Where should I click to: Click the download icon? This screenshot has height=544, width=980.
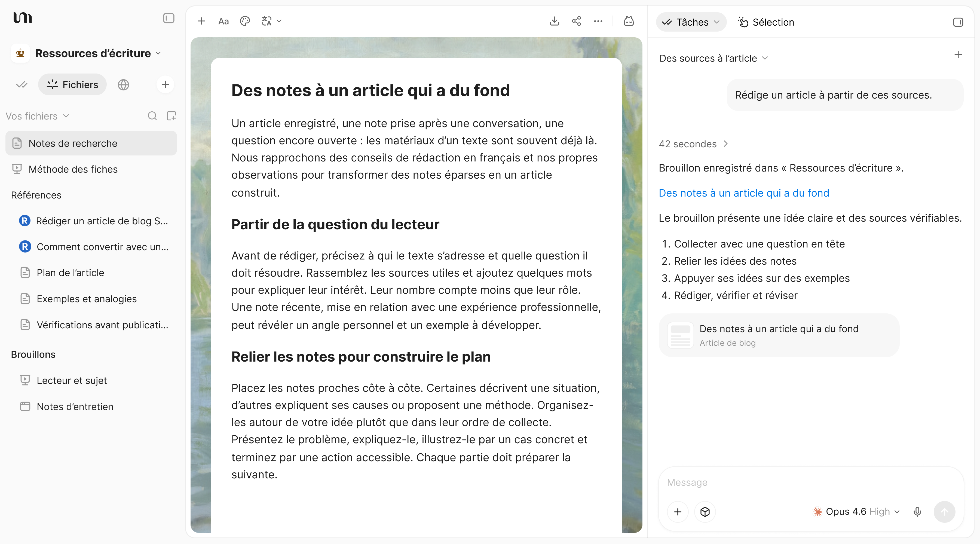pos(555,21)
